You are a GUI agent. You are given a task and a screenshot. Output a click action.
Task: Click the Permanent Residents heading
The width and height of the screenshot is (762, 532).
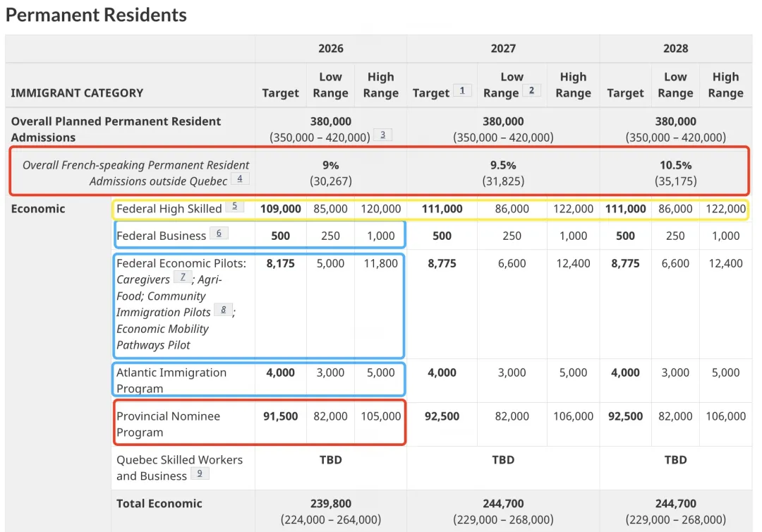[x=96, y=15]
